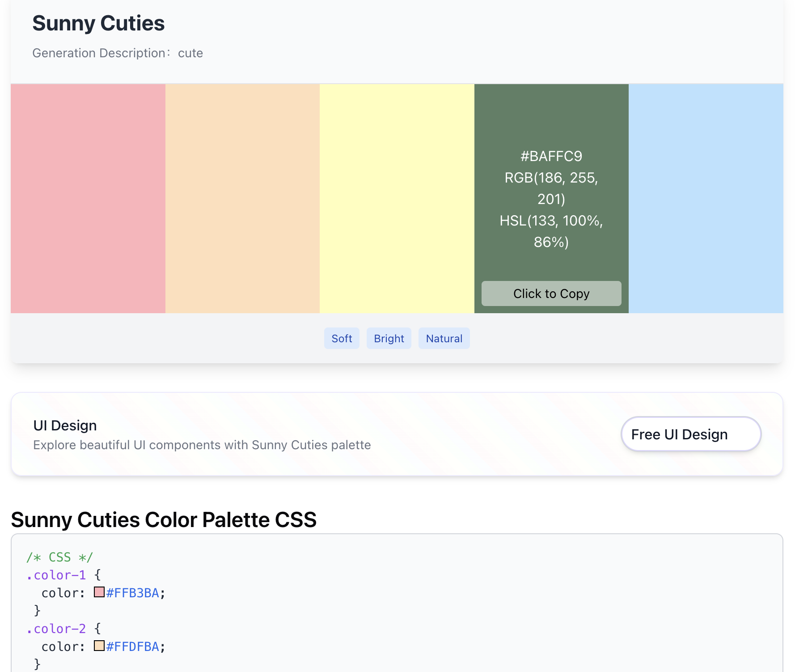This screenshot has width=812, height=672.
Task: Click the .color-1 selector in CSS code
Action: 55,575
